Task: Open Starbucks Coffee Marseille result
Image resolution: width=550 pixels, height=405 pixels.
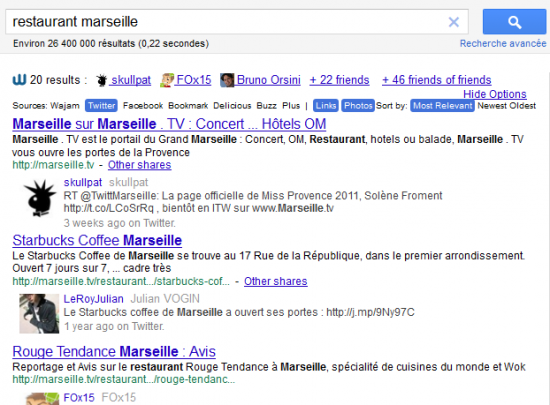Action: (x=97, y=241)
